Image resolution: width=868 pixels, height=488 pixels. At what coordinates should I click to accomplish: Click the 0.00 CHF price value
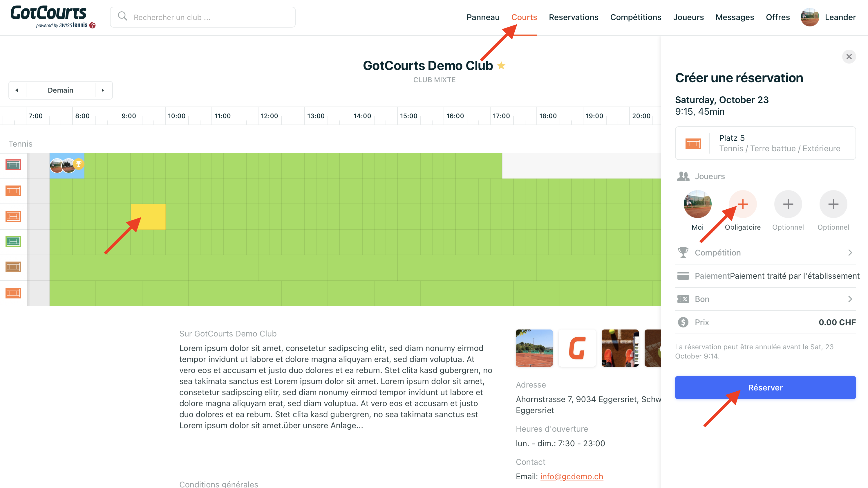[x=837, y=323]
